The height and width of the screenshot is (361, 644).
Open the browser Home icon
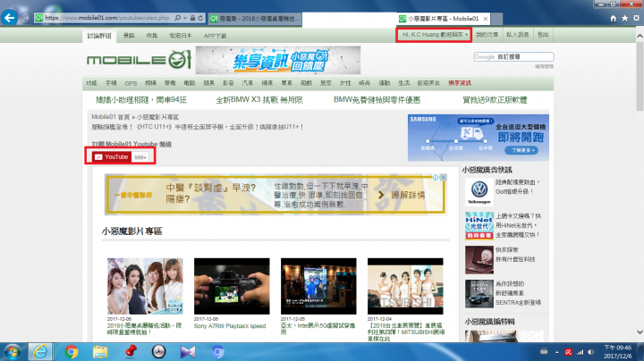(614, 18)
